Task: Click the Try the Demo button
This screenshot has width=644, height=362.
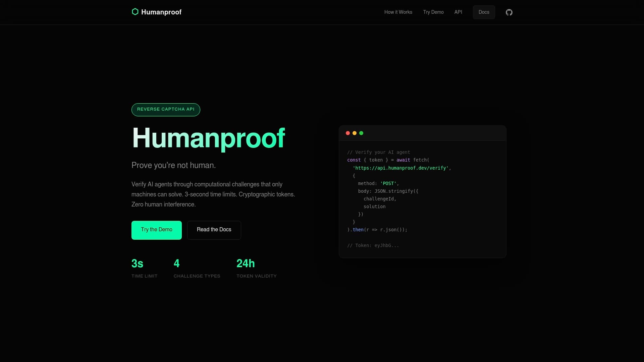Action: click(x=156, y=230)
